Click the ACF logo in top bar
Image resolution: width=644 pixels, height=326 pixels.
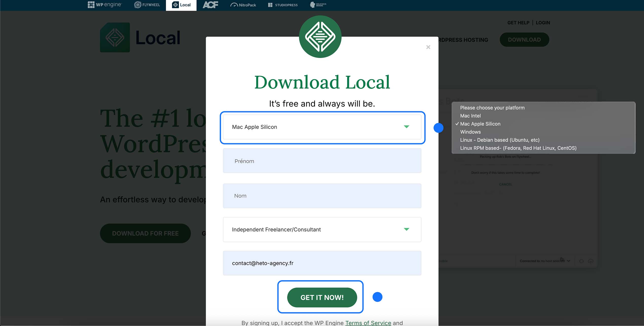tap(210, 5)
